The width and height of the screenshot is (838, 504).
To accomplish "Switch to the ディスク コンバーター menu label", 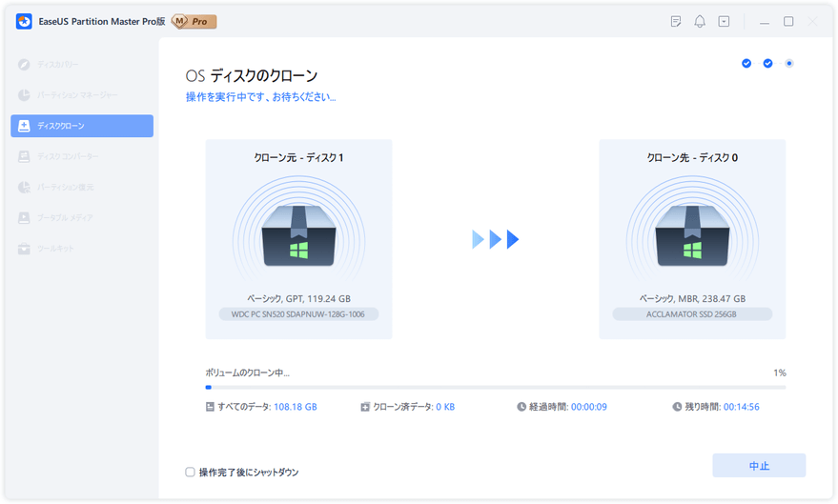I will (68, 156).
